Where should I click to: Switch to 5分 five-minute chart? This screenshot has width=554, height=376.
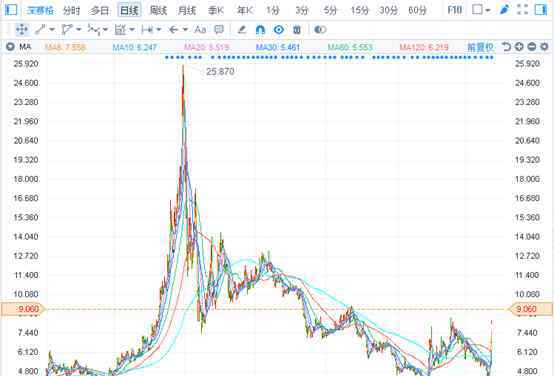pyautogui.click(x=330, y=11)
